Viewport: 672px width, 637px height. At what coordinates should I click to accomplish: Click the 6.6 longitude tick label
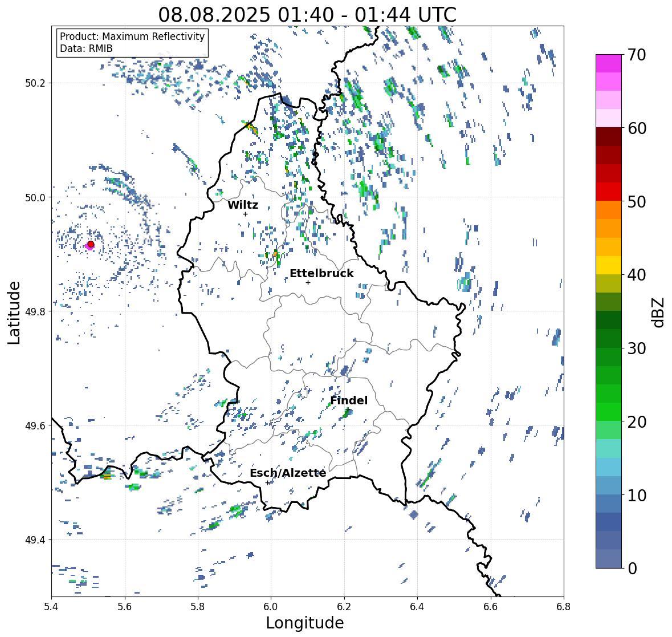pos(491,606)
